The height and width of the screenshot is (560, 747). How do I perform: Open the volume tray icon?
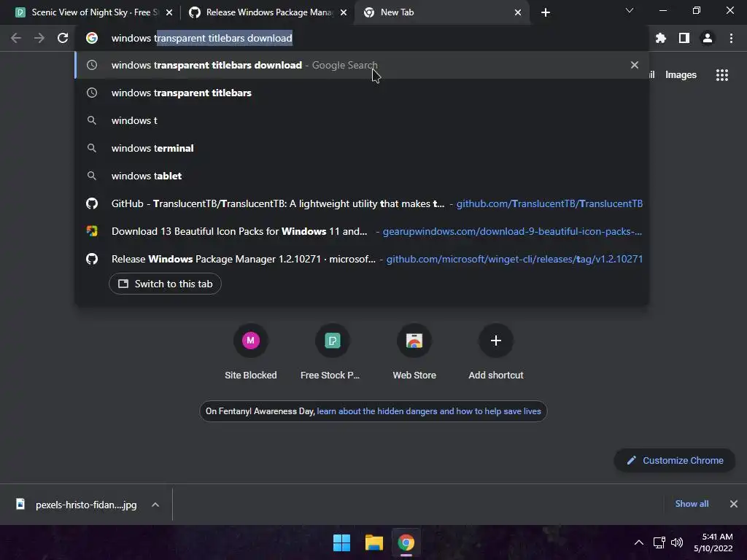677,542
